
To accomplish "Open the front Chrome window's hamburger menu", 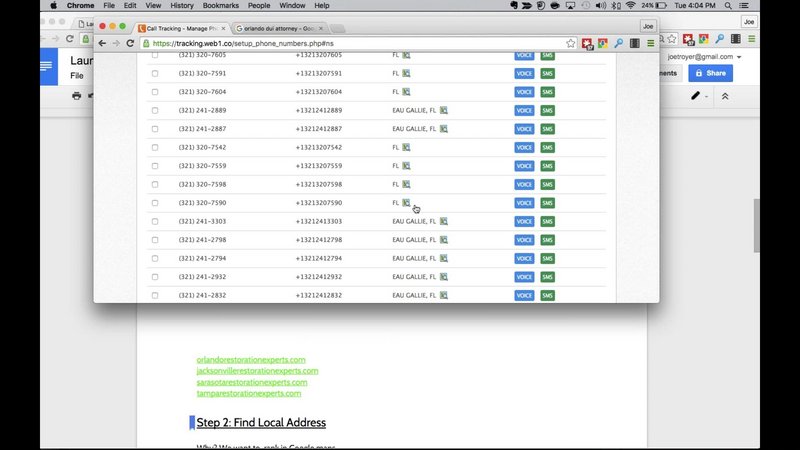I will tap(651, 43).
